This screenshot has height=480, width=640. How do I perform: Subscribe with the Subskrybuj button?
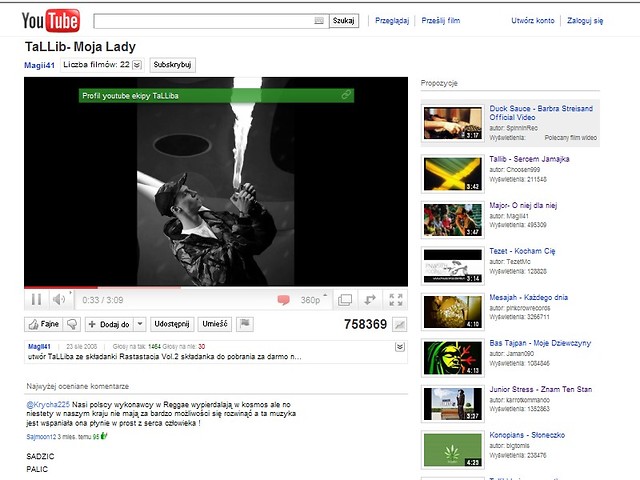click(x=172, y=65)
